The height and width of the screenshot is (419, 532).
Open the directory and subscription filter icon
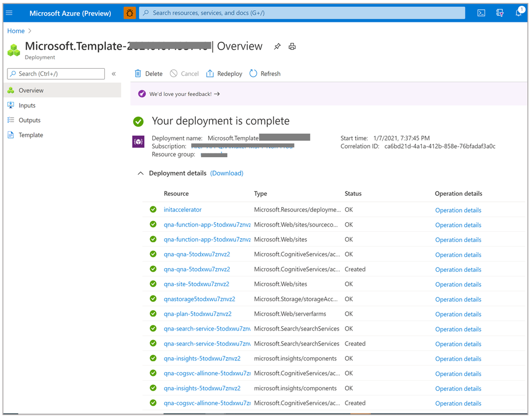click(500, 13)
